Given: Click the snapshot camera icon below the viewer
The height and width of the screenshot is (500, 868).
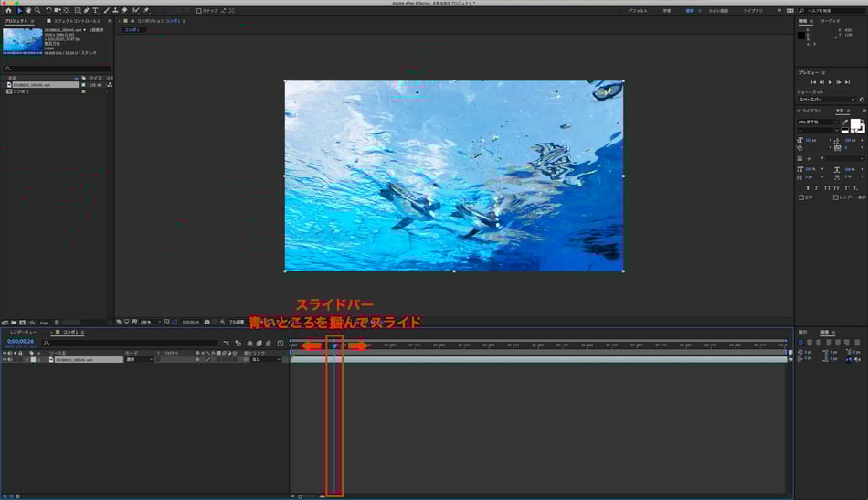Looking at the screenshot, I should click(x=207, y=322).
